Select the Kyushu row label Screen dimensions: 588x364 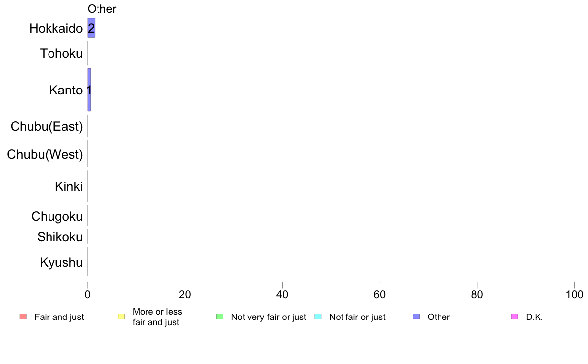(61, 263)
